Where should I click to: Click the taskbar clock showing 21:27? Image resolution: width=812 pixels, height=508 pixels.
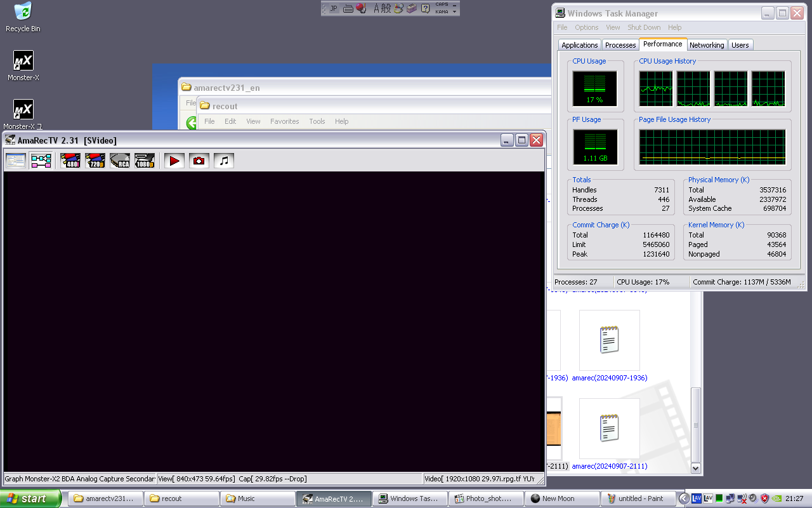click(x=794, y=498)
